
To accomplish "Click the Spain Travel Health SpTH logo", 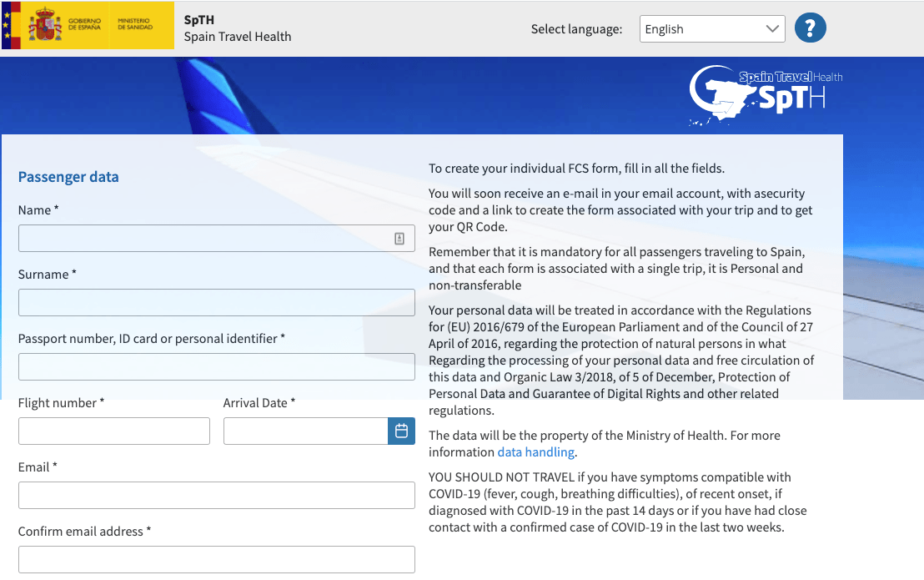I will coord(766,94).
